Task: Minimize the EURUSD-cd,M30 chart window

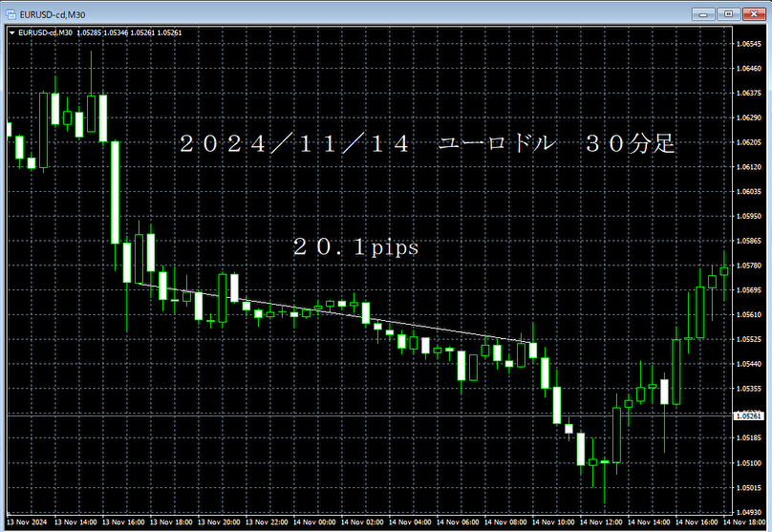Action: pyautogui.click(x=703, y=14)
